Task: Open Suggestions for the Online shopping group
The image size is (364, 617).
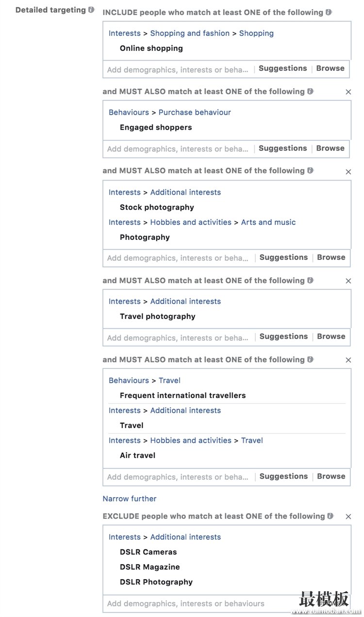Action: coord(282,68)
